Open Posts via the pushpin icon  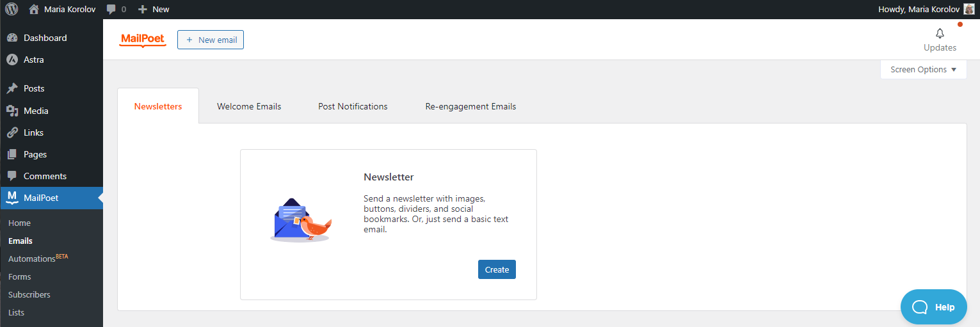tap(12, 88)
